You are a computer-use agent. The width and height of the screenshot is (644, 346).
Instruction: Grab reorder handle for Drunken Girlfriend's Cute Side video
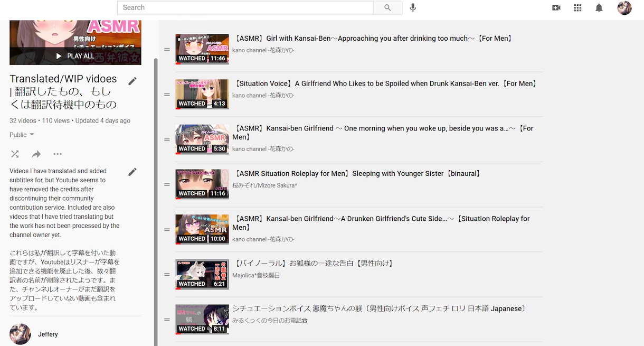pyautogui.click(x=167, y=230)
